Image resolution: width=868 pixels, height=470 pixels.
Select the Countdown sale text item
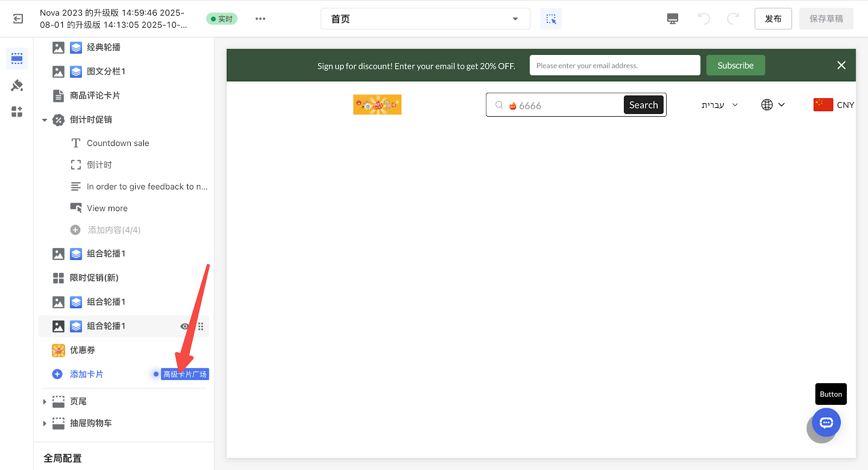(x=118, y=143)
